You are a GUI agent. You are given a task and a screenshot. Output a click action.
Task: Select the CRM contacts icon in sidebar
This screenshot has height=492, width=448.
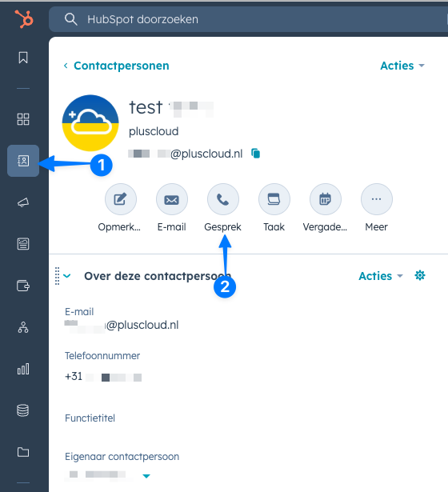point(23,161)
